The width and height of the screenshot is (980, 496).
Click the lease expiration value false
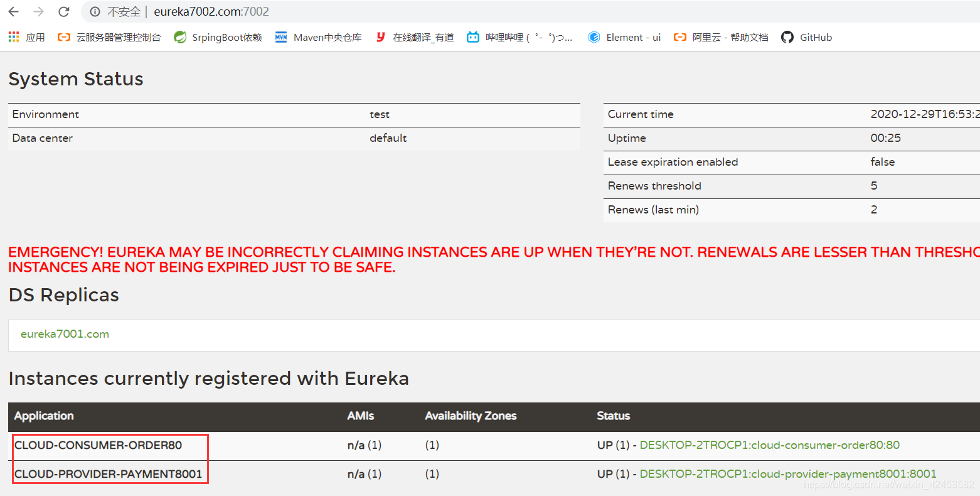point(883,162)
